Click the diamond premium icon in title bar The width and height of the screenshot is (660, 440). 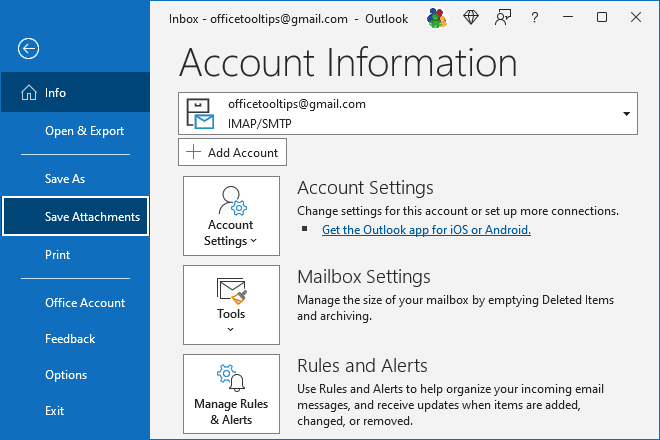tap(471, 17)
